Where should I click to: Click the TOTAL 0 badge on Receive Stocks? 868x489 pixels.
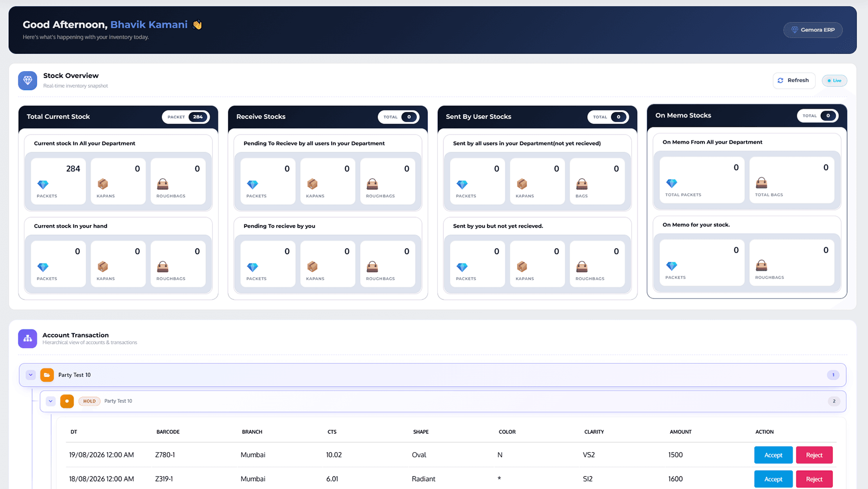pyautogui.click(x=398, y=117)
